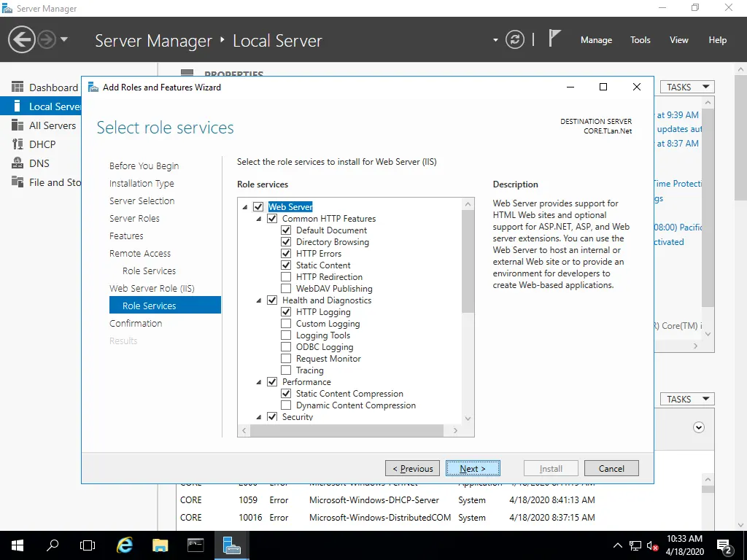Launch Internet Explorer from the taskbar

pos(124,545)
